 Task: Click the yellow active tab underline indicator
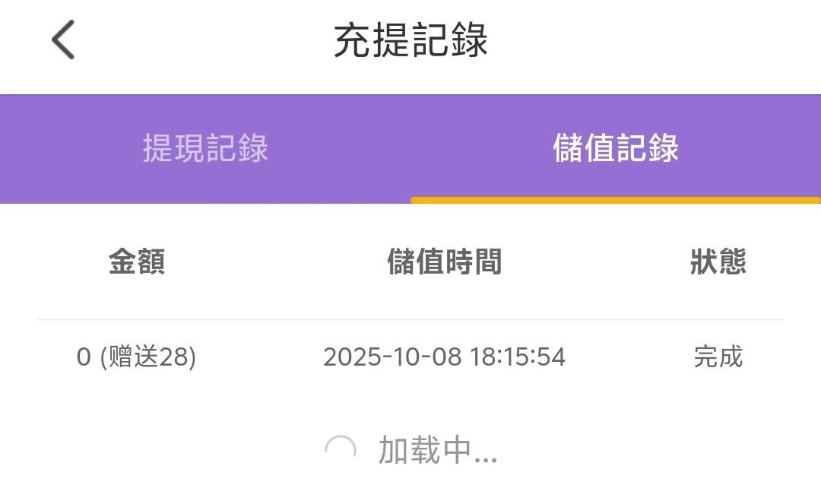point(616,201)
